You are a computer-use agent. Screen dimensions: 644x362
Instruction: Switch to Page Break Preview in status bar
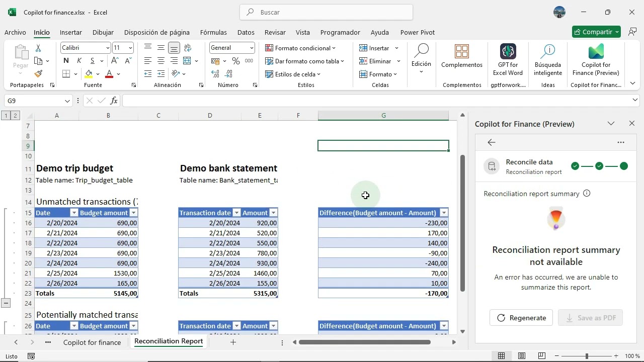tap(542, 356)
